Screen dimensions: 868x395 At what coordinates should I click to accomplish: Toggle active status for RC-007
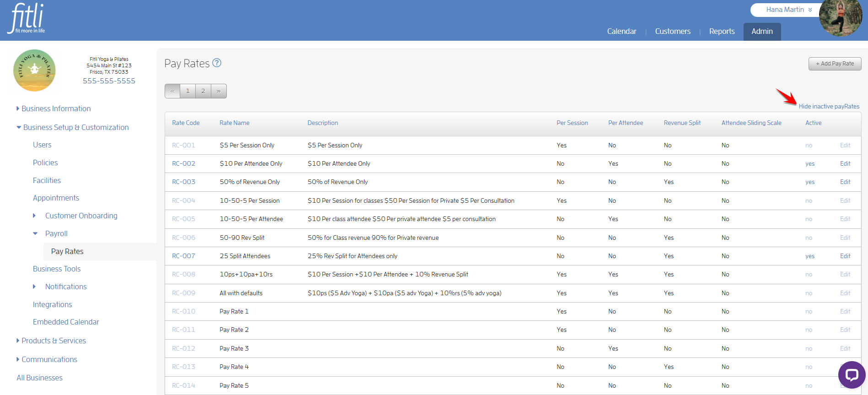[810, 256]
